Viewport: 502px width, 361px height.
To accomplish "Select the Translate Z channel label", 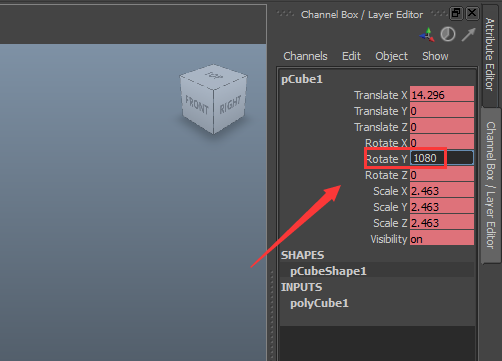I will (381, 127).
